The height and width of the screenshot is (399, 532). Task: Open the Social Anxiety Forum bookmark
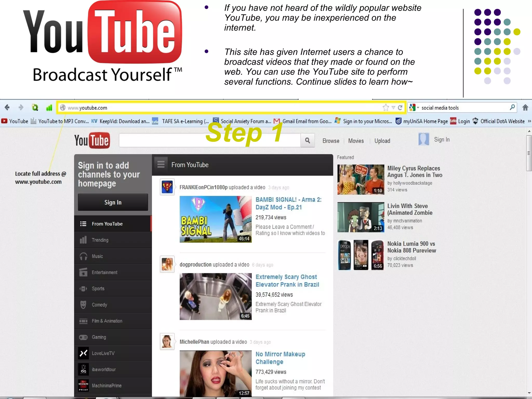pos(242,121)
